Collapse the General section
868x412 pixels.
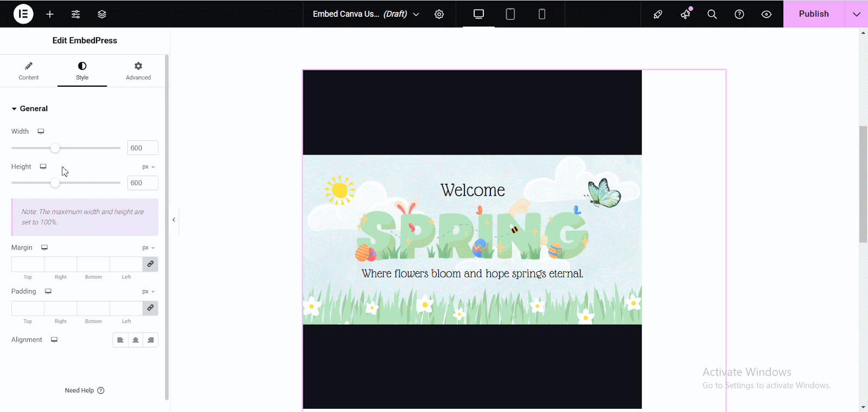[x=30, y=108]
